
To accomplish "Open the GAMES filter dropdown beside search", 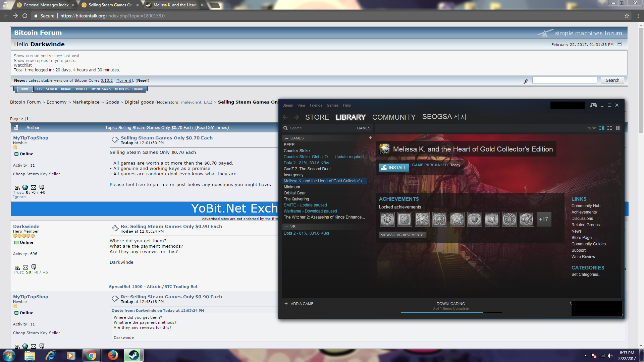I will click(x=364, y=128).
